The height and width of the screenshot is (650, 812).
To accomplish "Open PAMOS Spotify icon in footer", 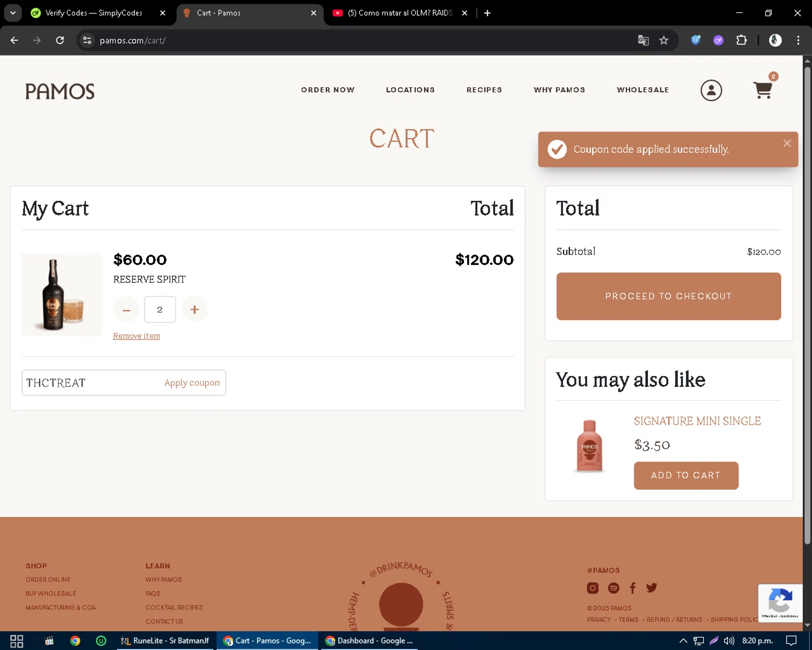I will [613, 588].
